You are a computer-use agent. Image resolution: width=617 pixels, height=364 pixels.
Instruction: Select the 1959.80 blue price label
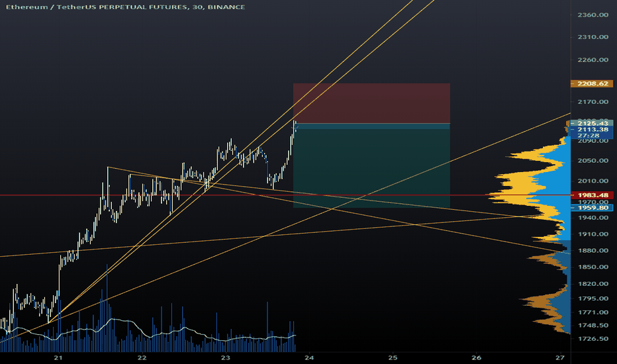(592, 207)
